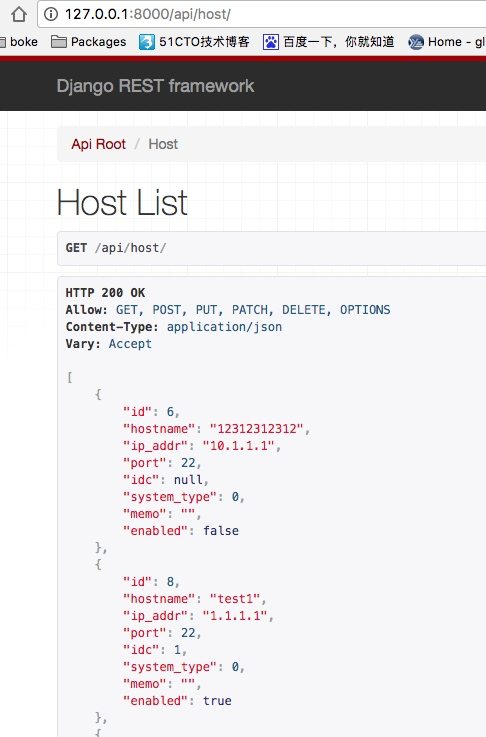
Task: Select the Vary: Accept header line
Action: click(109, 344)
